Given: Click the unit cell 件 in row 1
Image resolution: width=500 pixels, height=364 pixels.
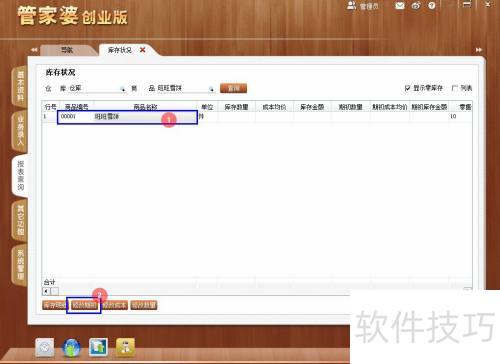Looking at the screenshot, I should coord(207,117).
